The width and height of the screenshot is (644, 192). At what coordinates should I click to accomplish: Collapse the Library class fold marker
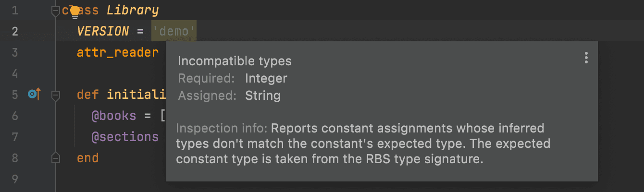[x=56, y=12]
